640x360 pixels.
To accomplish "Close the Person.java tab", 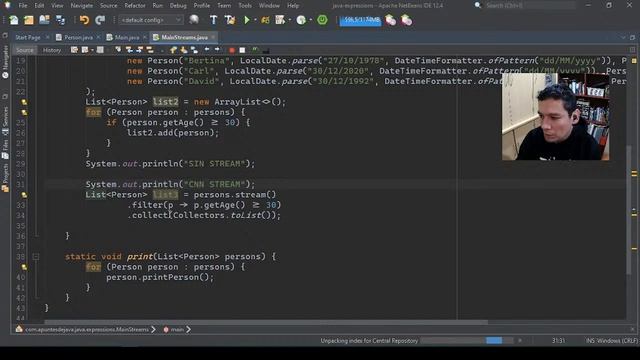I will click(98, 37).
